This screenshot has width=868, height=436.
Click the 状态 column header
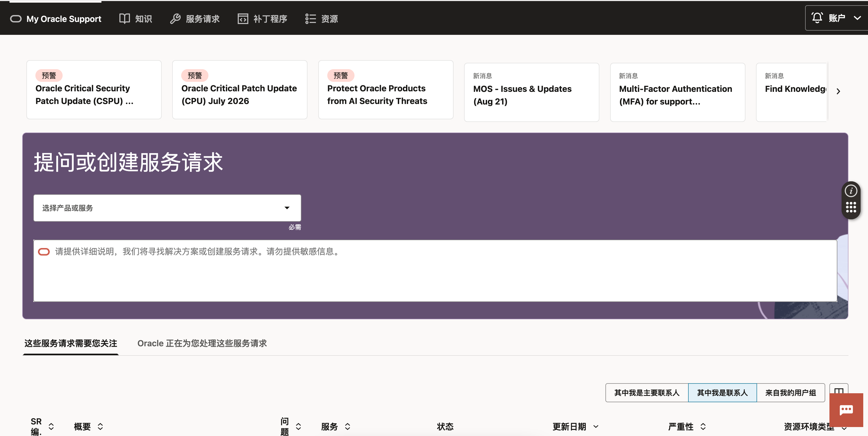tap(445, 426)
